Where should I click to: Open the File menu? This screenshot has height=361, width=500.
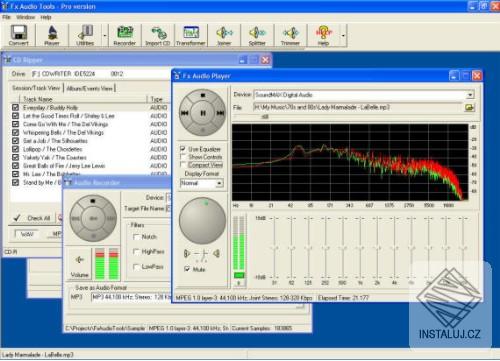[x=6, y=17]
